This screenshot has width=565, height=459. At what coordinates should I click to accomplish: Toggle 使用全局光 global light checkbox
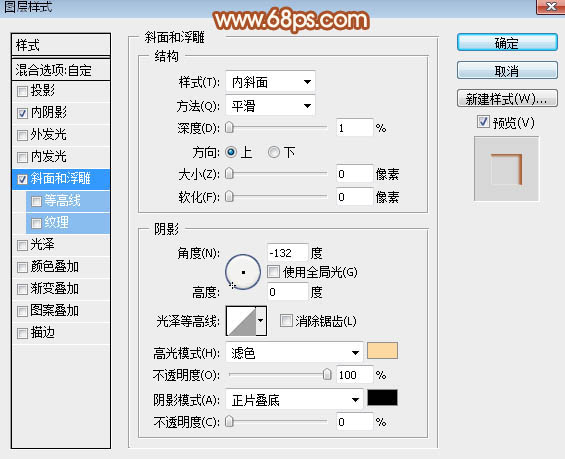click(x=273, y=272)
